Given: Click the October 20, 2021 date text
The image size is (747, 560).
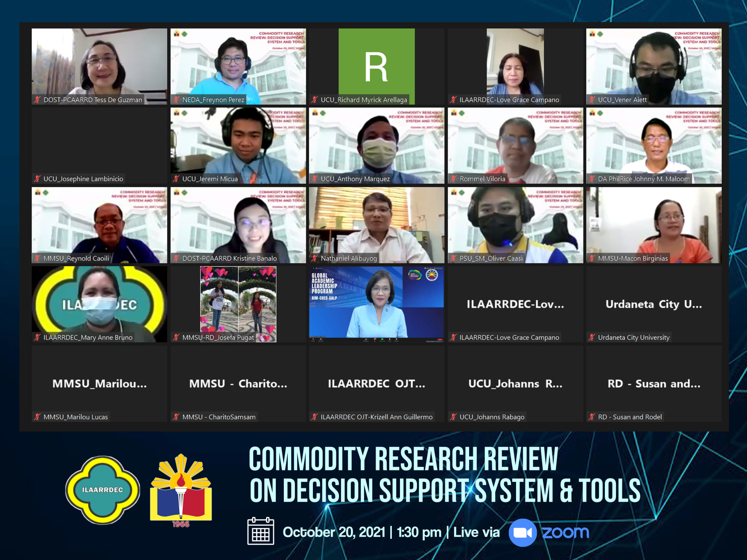Looking at the screenshot, I should coord(334,532).
